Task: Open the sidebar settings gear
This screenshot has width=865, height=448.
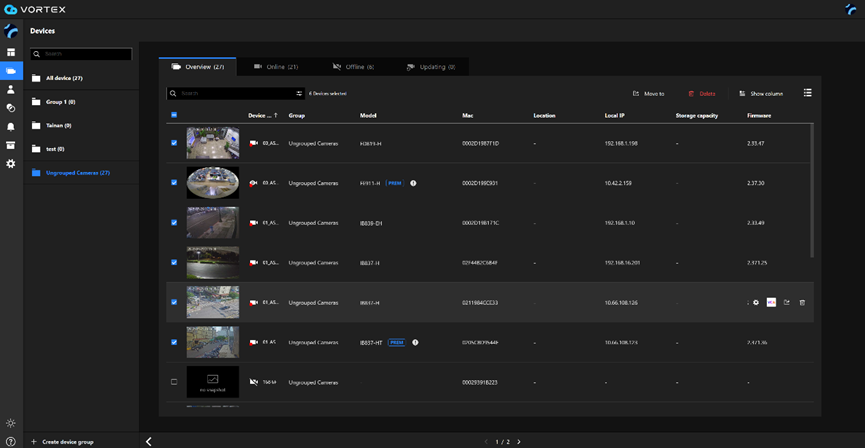Action: tap(11, 164)
